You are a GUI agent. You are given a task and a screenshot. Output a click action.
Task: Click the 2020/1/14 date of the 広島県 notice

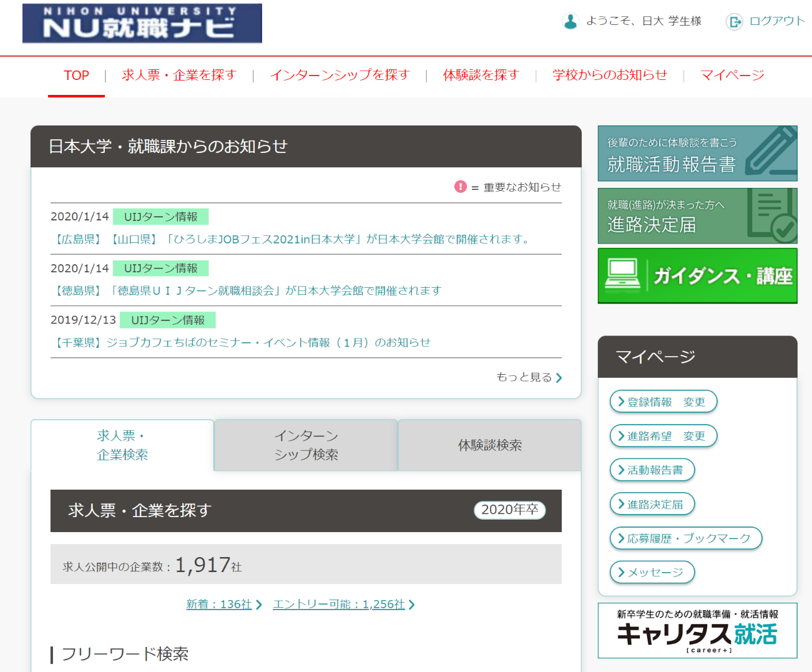(x=80, y=217)
